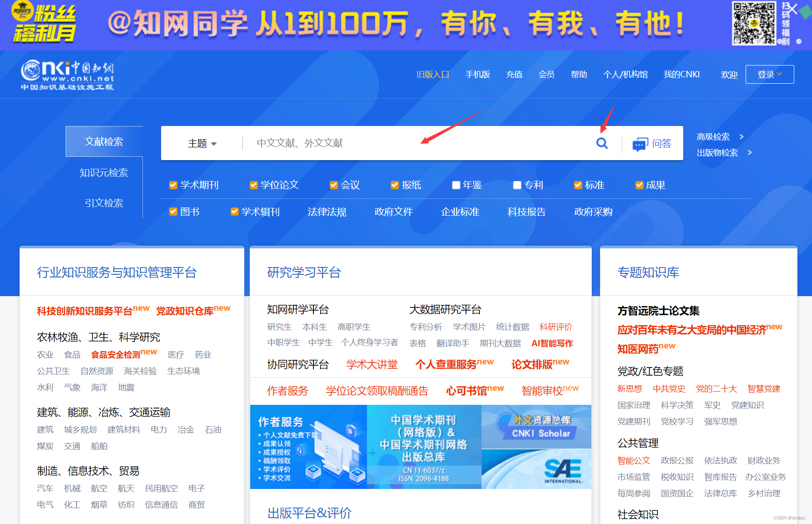
Task: Click 会员 in top navigation
Action: point(546,75)
